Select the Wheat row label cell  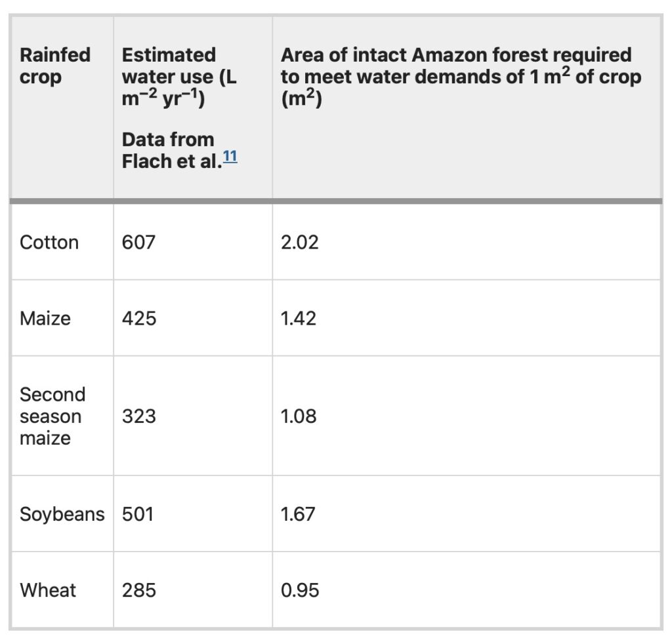(48, 590)
